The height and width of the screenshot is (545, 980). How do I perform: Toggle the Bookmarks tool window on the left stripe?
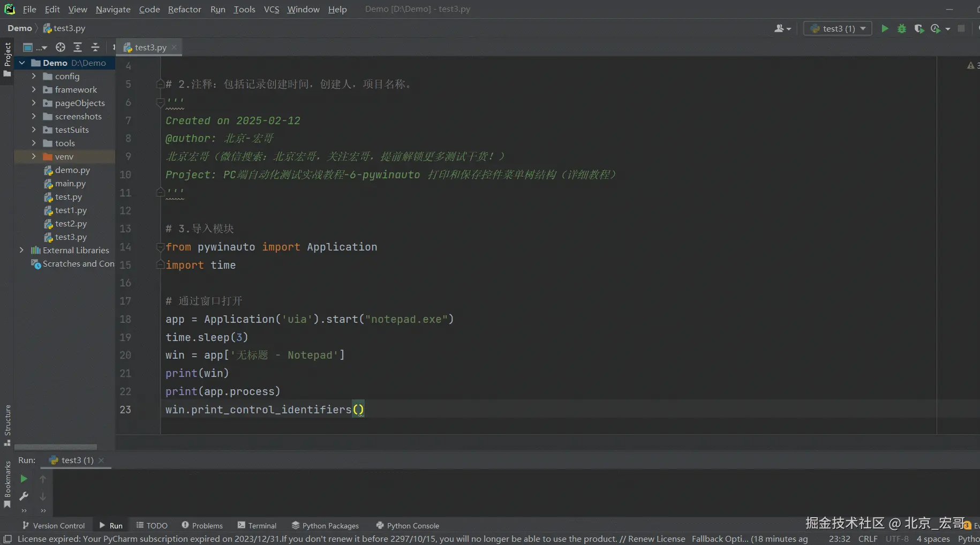(7, 485)
